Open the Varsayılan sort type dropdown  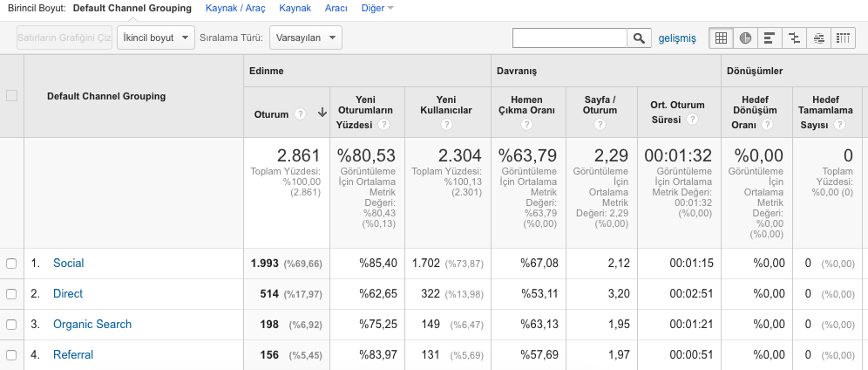click(x=306, y=38)
